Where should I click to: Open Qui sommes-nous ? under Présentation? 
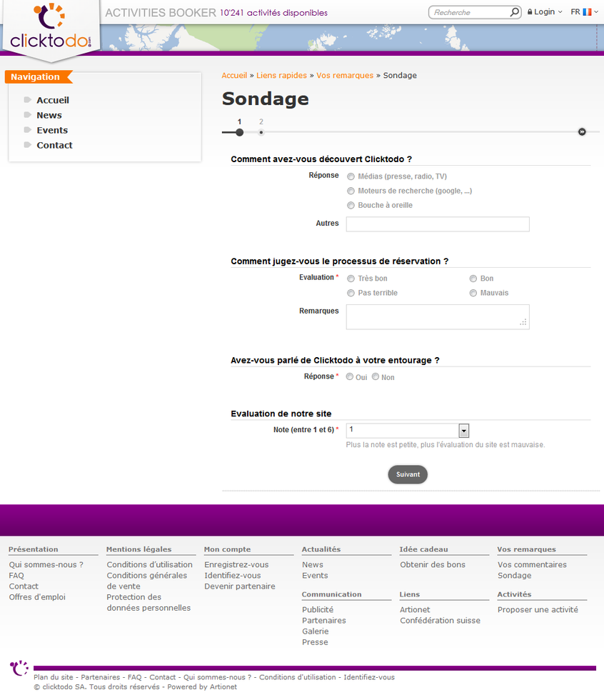46,565
